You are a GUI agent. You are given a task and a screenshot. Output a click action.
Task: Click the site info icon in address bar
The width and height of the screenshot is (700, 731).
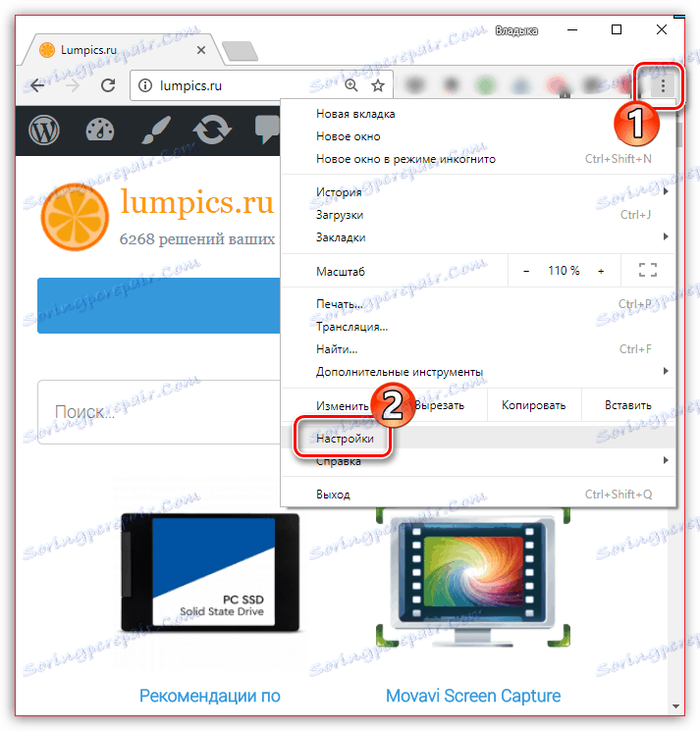pos(145,85)
